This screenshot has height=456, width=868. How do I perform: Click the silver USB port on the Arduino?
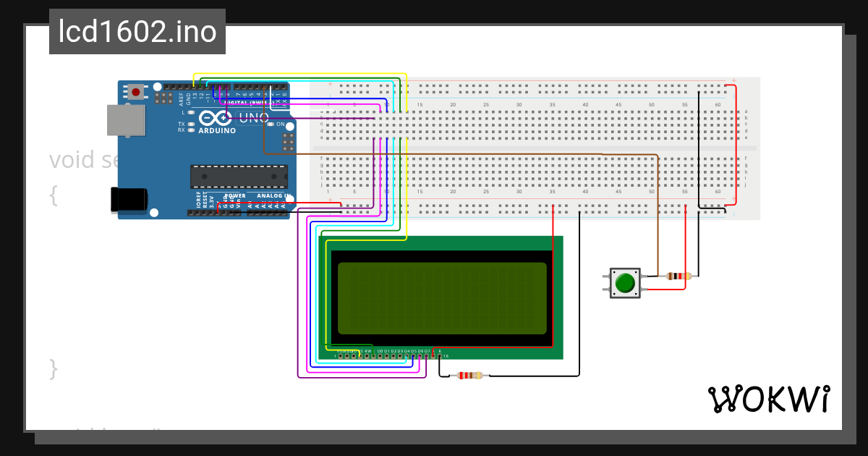(127, 119)
